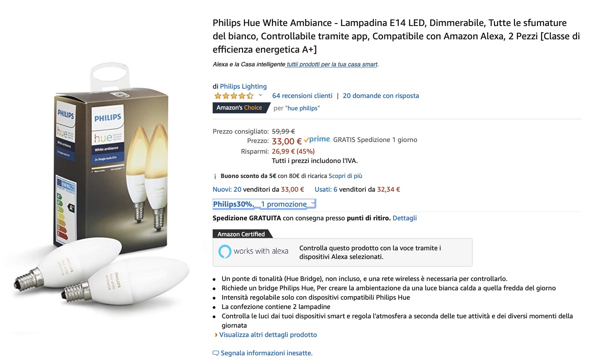The width and height of the screenshot is (589, 364).
Task: Open the rating breakdown chevron beside stars
Action: [260, 95]
